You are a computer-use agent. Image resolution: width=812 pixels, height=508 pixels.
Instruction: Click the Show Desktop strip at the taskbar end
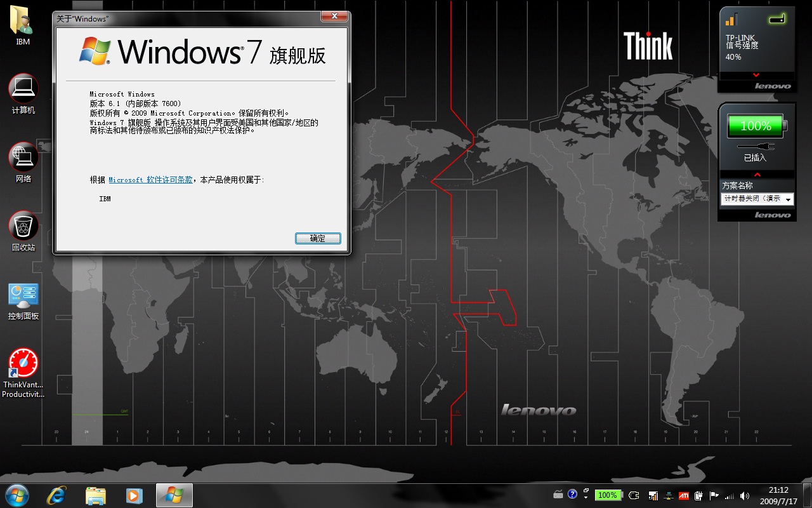pyautogui.click(x=806, y=495)
